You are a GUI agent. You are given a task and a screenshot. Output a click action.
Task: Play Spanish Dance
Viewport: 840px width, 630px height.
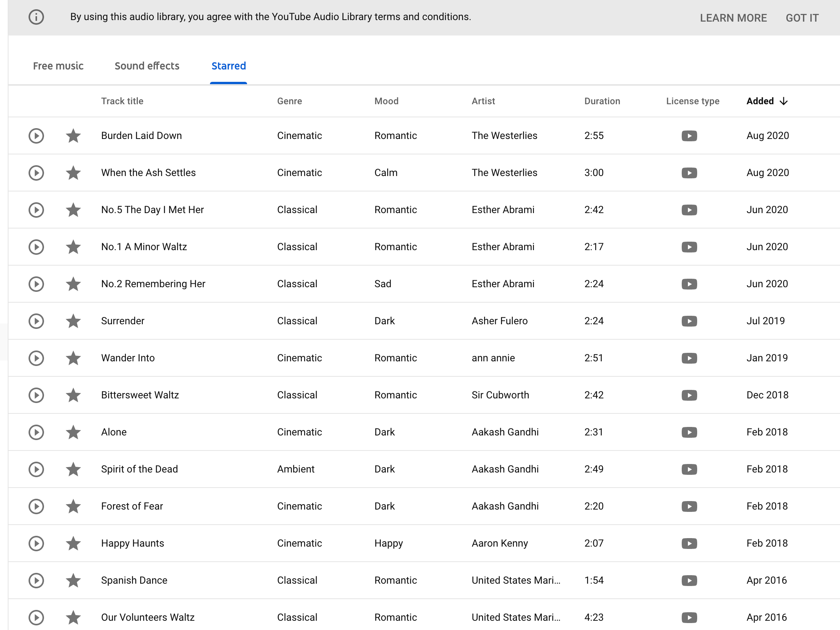point(36,581)
